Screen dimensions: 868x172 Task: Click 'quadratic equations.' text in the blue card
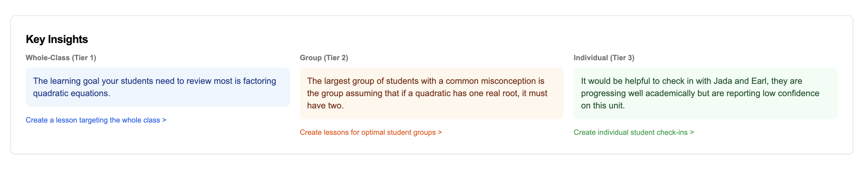[71, 93]
